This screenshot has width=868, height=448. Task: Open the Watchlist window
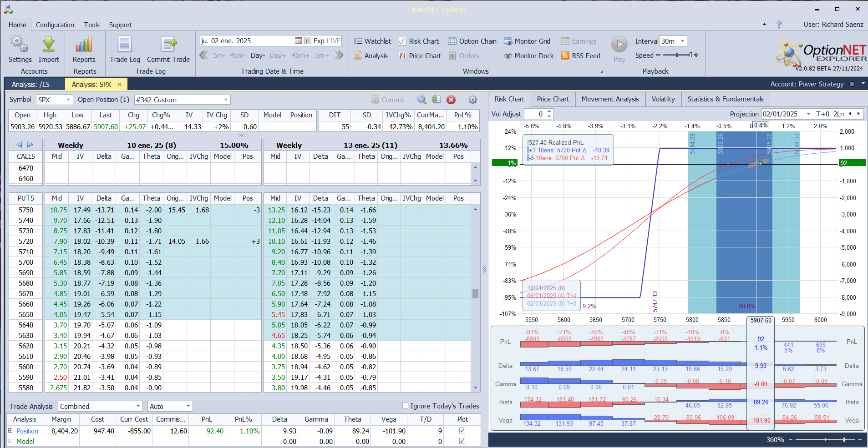[x=372, y=41]
